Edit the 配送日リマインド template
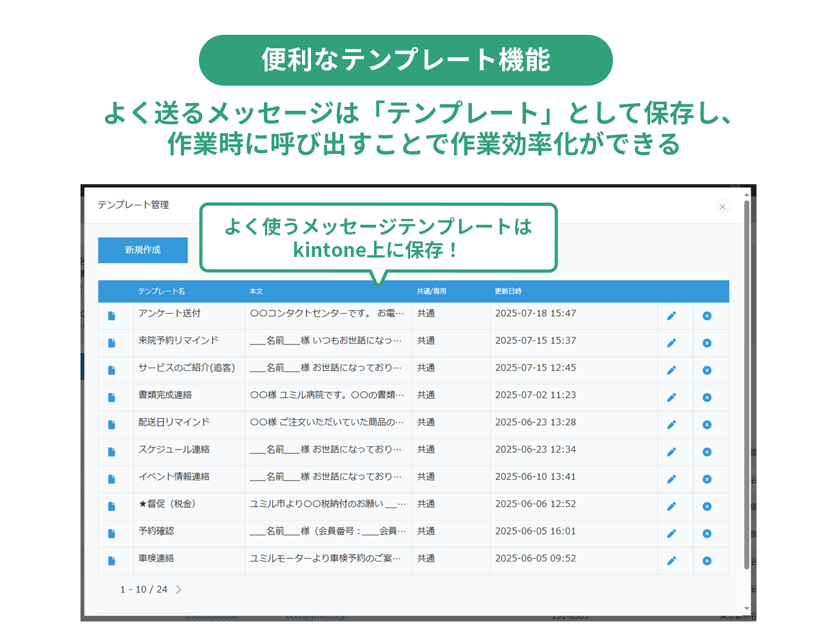837x644 pixels. point(672,425)
